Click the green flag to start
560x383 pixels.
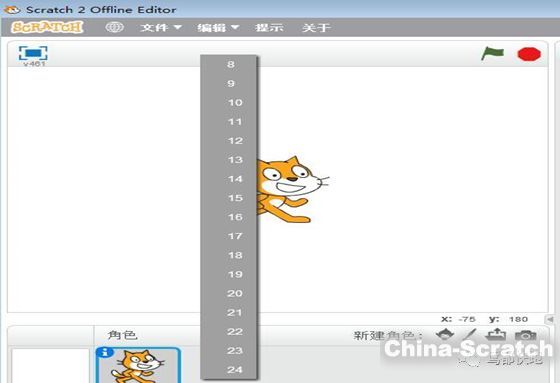click(x=492, y=54)
